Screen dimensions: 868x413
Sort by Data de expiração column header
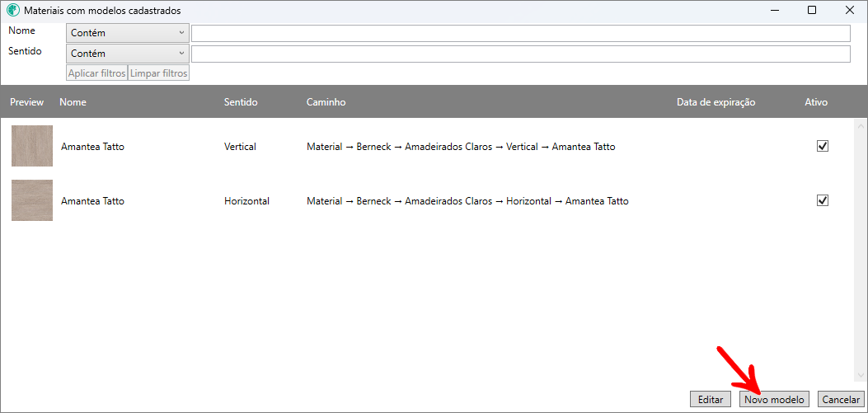pos(716,102)
